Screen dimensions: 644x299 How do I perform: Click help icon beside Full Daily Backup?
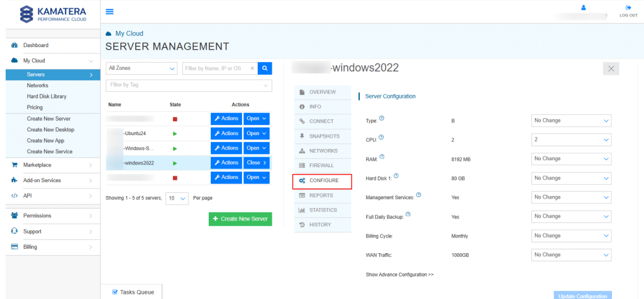pos(408,215)
